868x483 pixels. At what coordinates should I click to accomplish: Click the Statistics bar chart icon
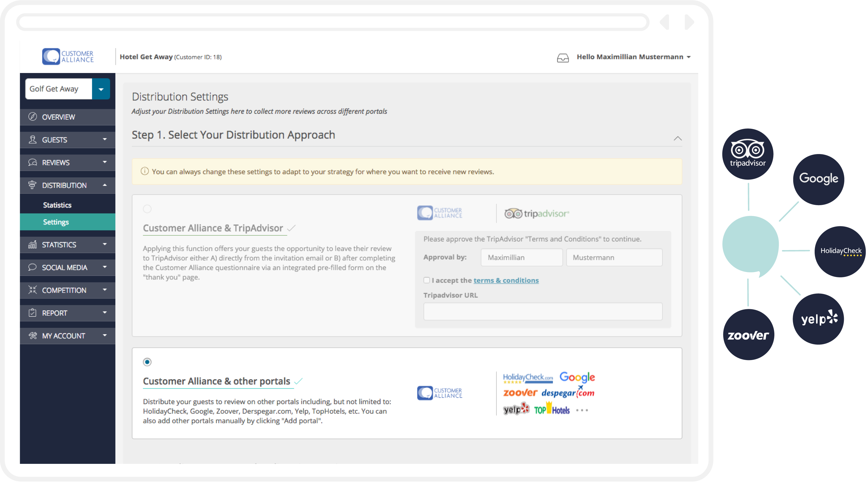click(x=32, y=244)
